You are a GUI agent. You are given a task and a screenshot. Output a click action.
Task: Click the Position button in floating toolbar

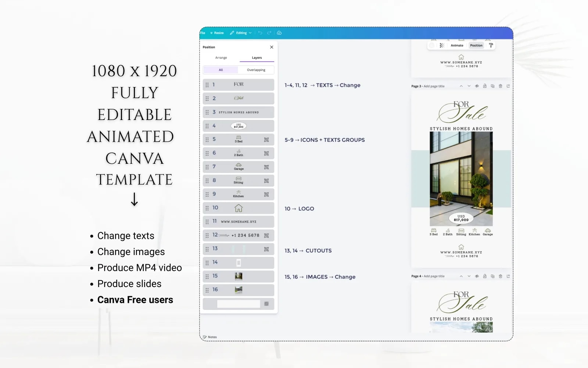pyautogui.click(x=476, y=46)
